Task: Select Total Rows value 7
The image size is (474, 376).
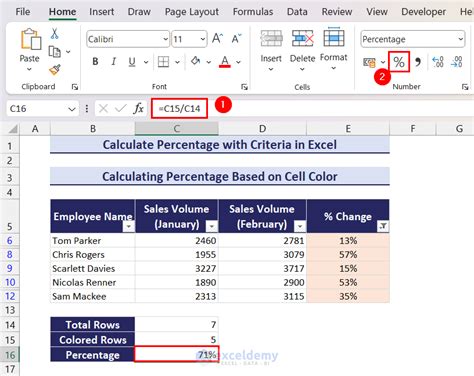Action: pyautogui.click(x=177, y=324)
